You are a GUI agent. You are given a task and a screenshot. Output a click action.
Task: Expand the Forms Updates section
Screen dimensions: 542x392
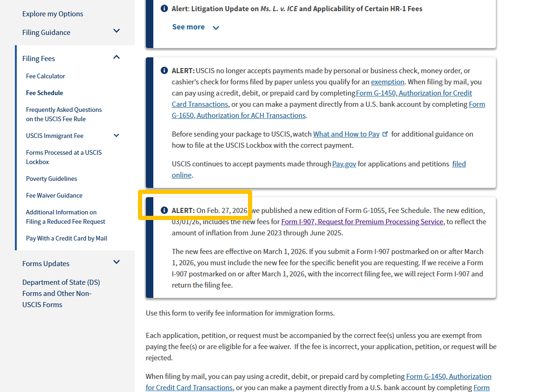tap(117, 262)
